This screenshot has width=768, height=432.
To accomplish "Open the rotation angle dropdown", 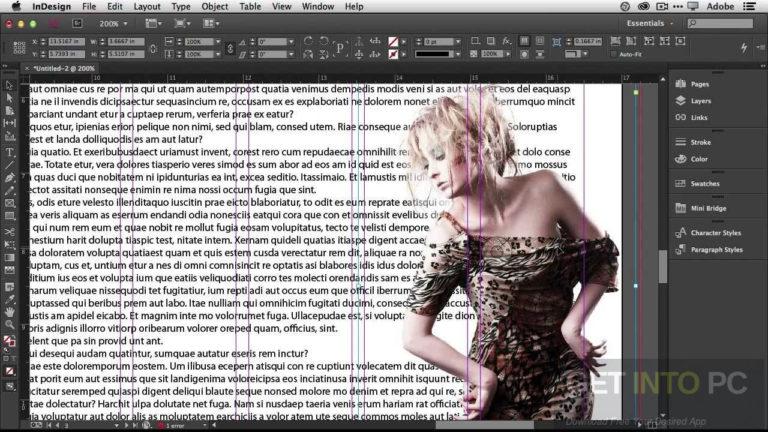I will tap(291, 42).
